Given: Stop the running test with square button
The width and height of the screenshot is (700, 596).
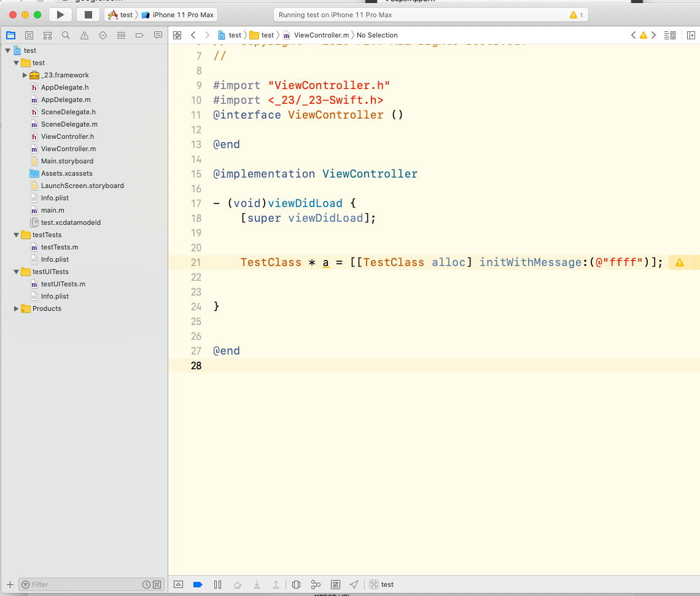Looking at the screenshot, I should coord(87,14).
